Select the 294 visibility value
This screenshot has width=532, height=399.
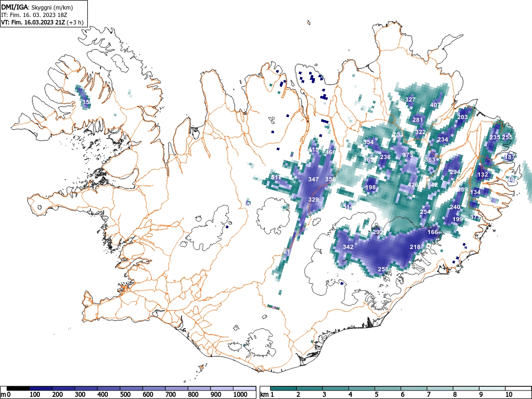[455, 172]
